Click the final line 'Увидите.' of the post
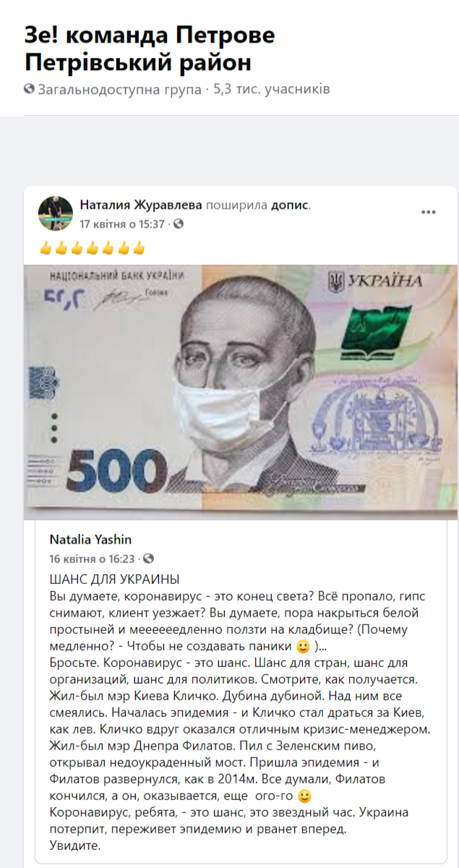This screenshot has width=459, height=868. tap(74, 845)
